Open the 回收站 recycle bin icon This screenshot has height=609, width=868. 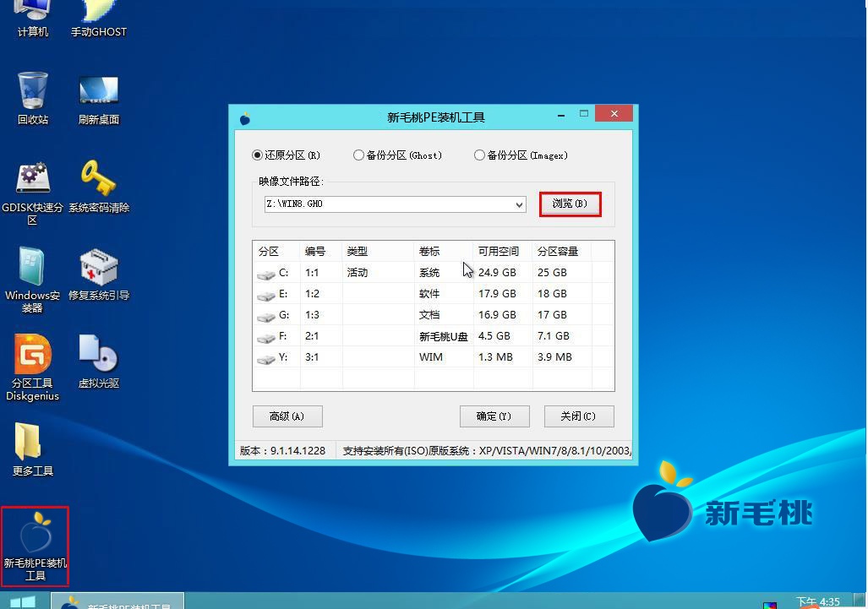coord(33,99)
